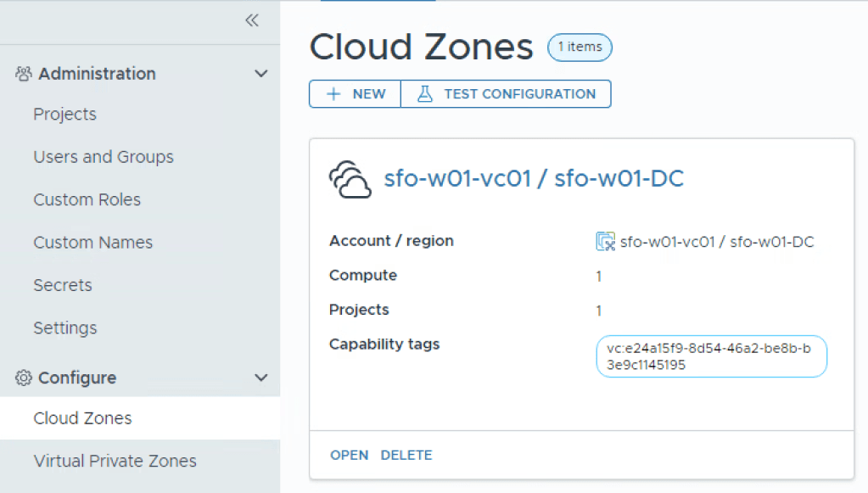868x493 pixels.
Task: Collapse the sidebar with double-chevron icon
Action: (x=251, y=21)
